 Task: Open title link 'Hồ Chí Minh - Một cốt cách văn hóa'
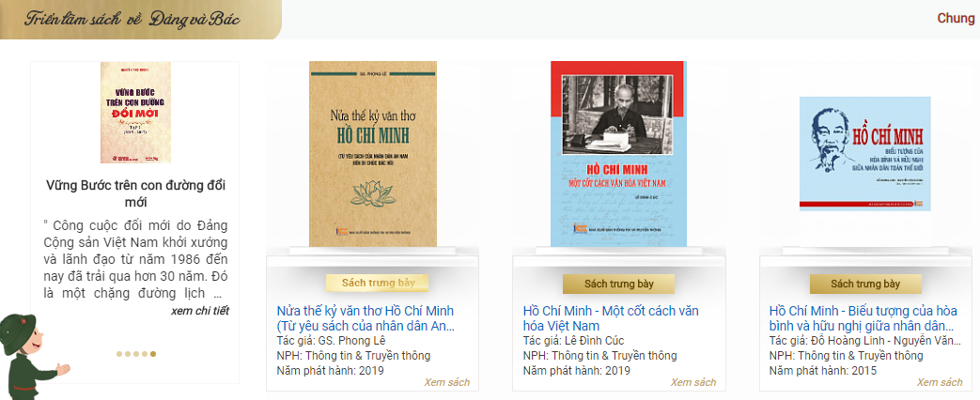point(611,318)
